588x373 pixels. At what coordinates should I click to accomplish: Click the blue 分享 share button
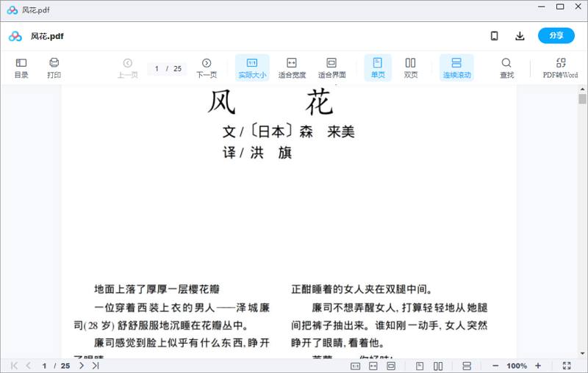556,36
